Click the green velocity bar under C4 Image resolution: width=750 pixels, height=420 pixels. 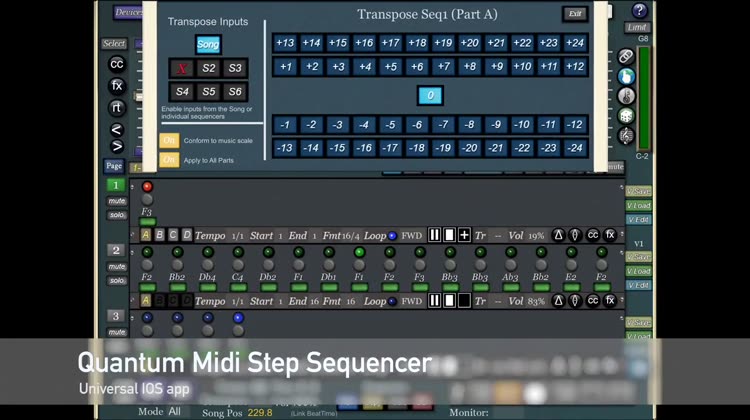click(x=238, y=287)
